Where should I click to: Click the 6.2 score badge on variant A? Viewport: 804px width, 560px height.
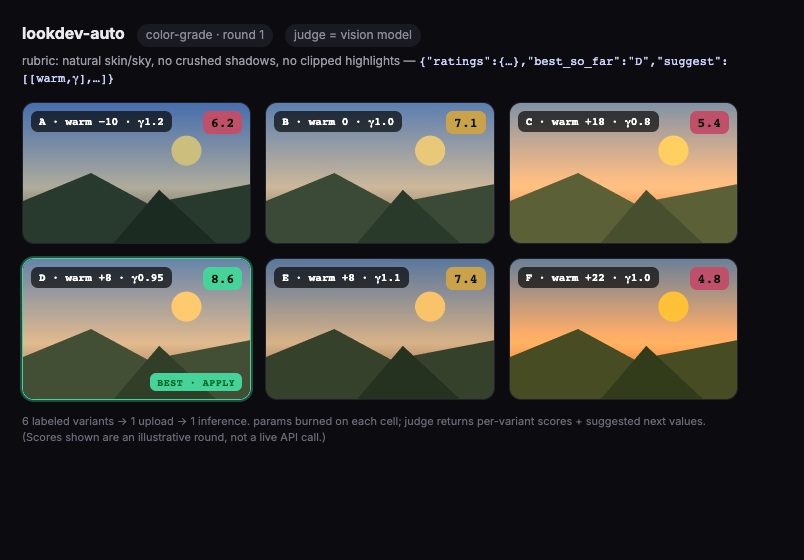coord(223,123)
